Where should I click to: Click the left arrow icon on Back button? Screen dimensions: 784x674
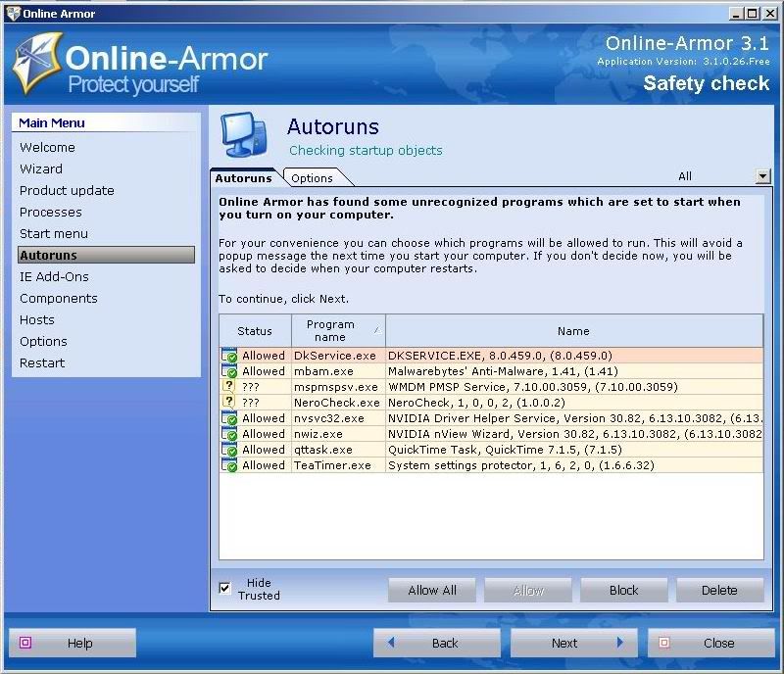pyautogui.click(x=391, y=642)
